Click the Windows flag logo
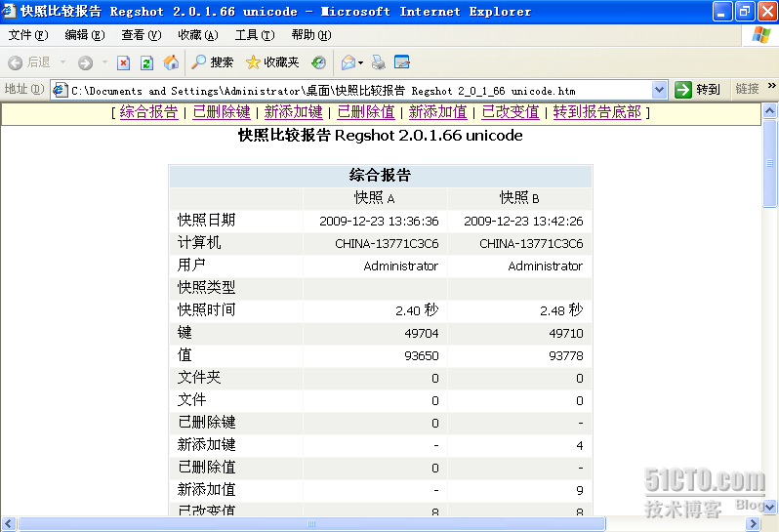 (x=761, y=35)
